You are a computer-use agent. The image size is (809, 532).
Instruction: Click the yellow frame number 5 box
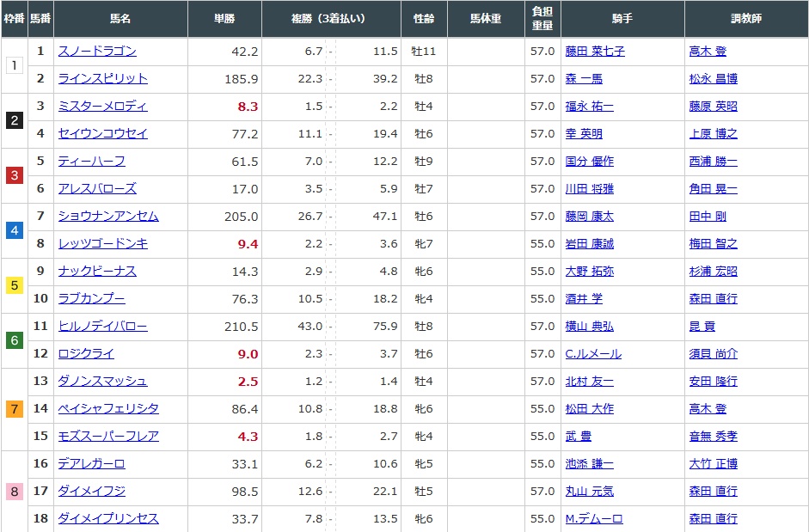[14, 285]
